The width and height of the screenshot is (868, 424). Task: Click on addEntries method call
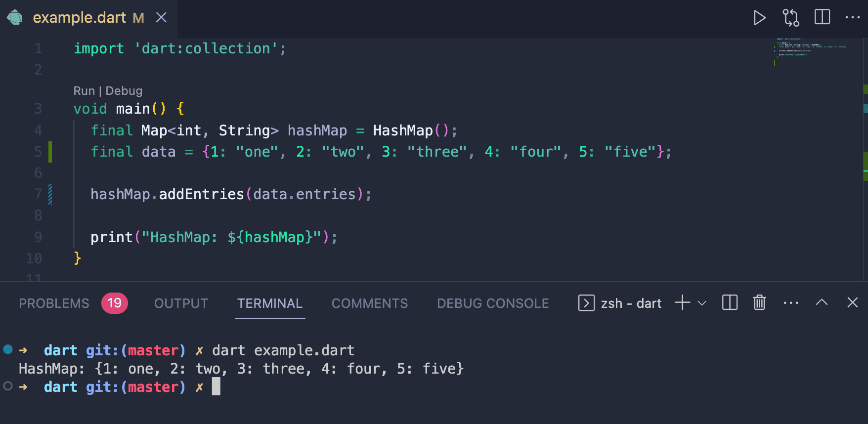(x=202, y=194)
